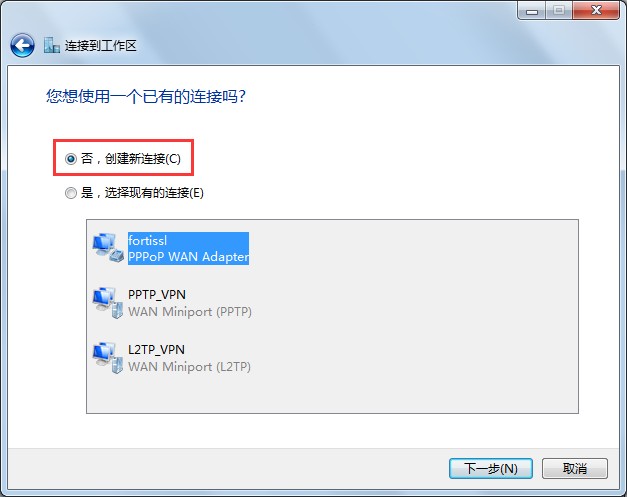Click the 连接到工作区 wizard title icon
627x497 pixels.
pyautogui.click(x=52, y=46)
